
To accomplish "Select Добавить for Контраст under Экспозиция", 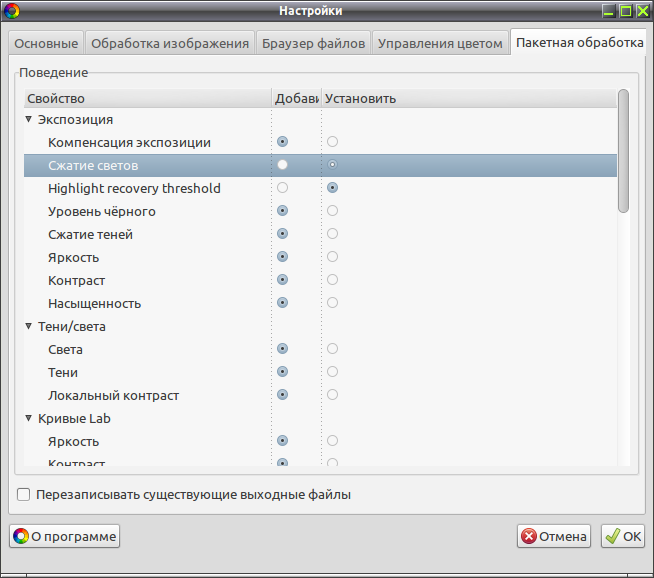I will (282, 279).
